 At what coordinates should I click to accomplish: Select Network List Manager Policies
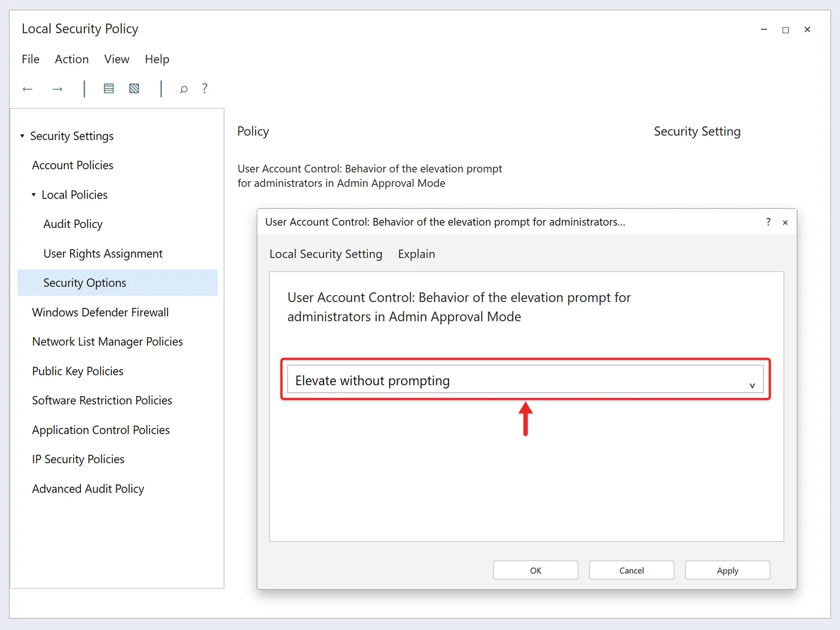click(107, 342)
